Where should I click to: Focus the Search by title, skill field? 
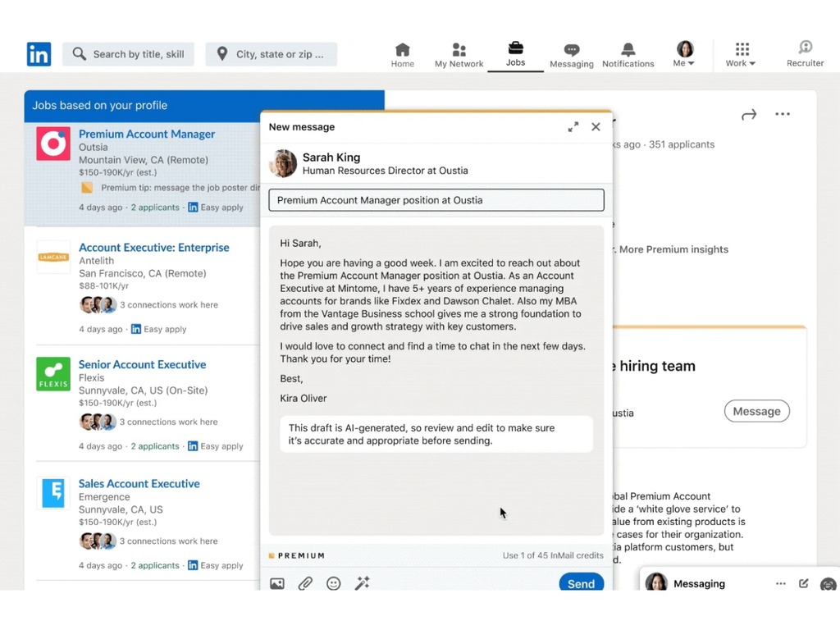pyautogui.click(x=128, y=54)
